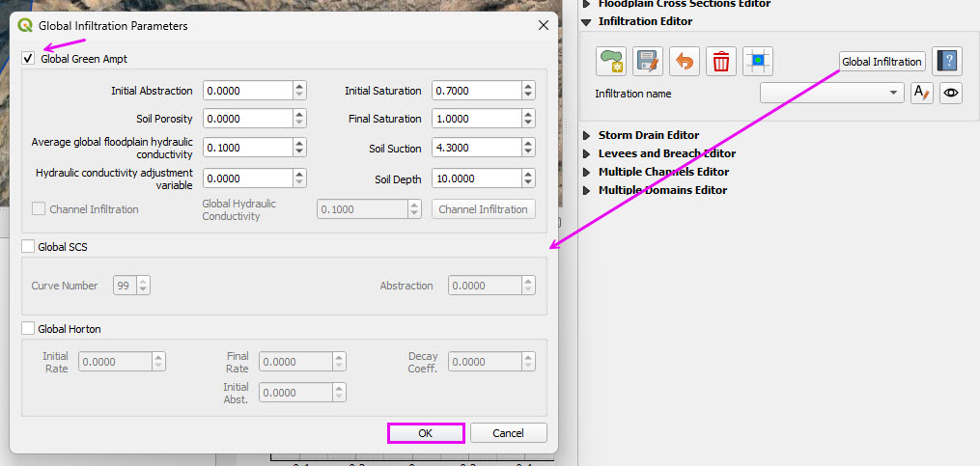Uncheck the Global Green Ampt checkbox
Screen dimensions: 980x466
click(28, 59)
